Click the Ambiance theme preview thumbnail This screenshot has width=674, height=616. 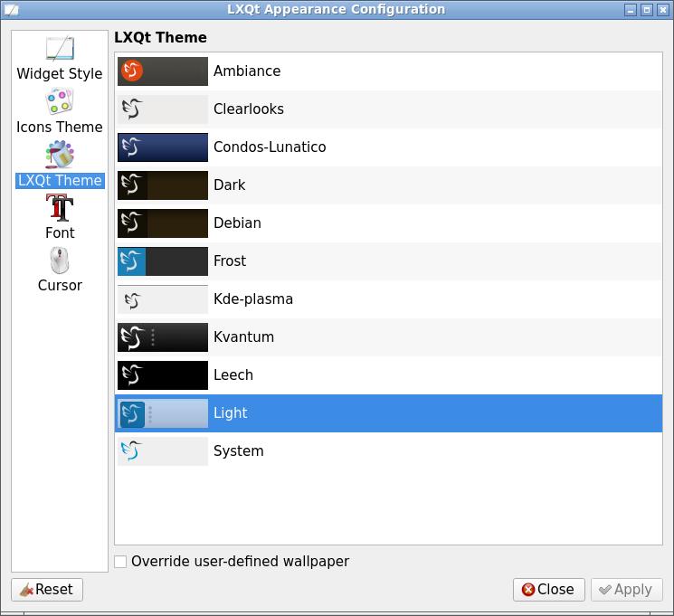pyautogui.click(x=163, y=71)
